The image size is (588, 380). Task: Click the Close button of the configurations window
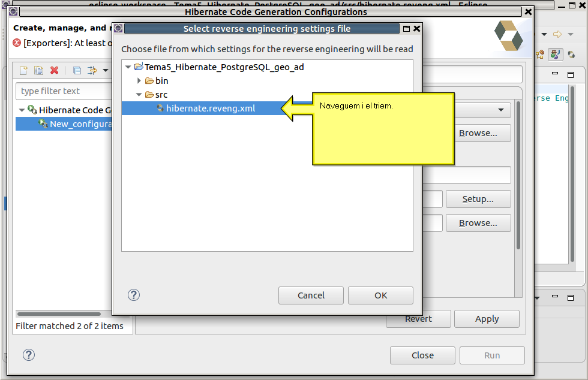(x=422, y=355)
